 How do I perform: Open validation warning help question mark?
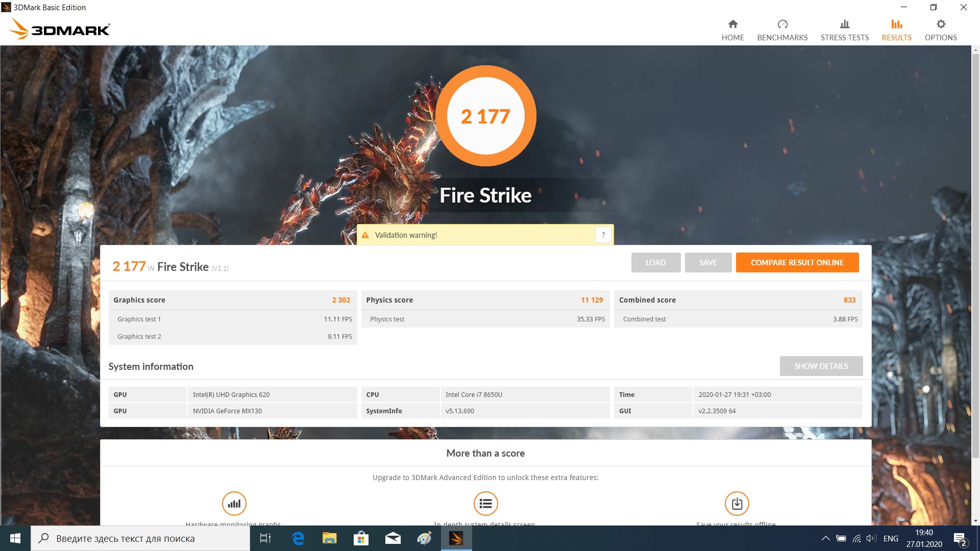(x=603, y=235)
